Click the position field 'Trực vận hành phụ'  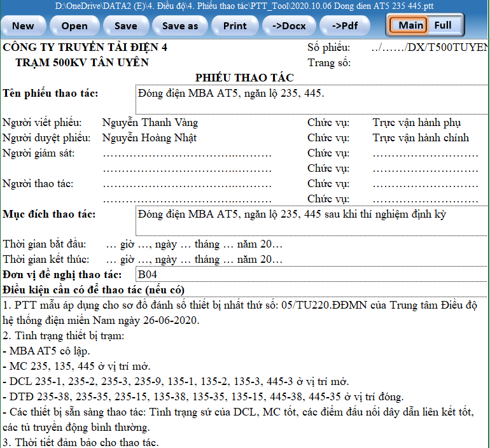(417, 123)
